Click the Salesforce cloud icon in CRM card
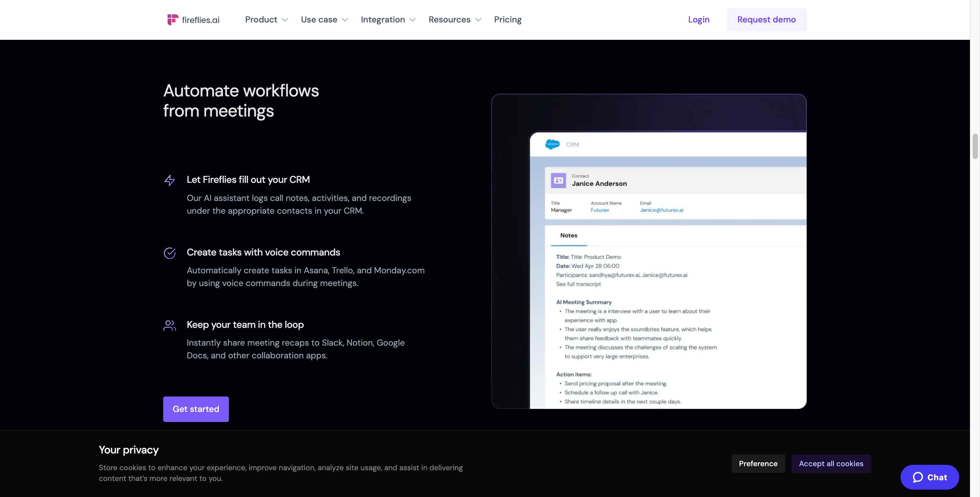Image resolution: width=980 pixels, height=497 pixels. point(552,144)
